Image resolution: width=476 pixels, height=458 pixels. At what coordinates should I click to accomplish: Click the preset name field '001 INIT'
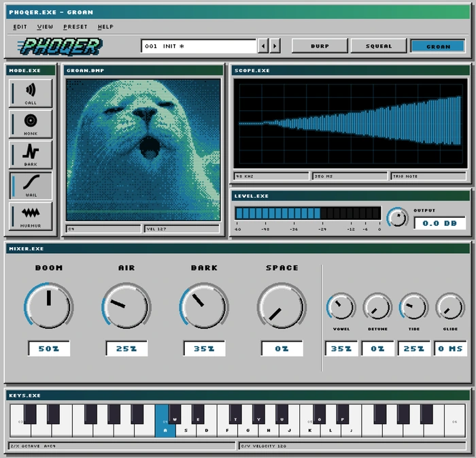[x=199, y=46]
